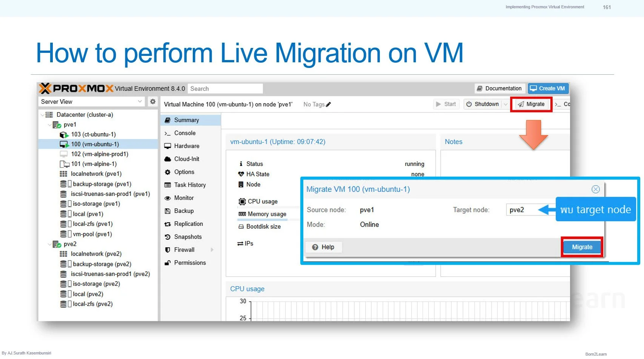
Task: Open the Monitor tab
Action: click(x=191, y=198)
